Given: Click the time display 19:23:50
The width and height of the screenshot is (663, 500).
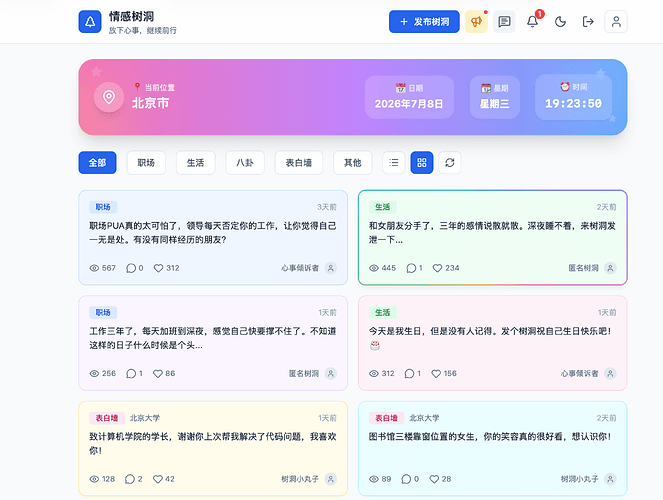Looking at the screenshot, I should tap(573, 97).
